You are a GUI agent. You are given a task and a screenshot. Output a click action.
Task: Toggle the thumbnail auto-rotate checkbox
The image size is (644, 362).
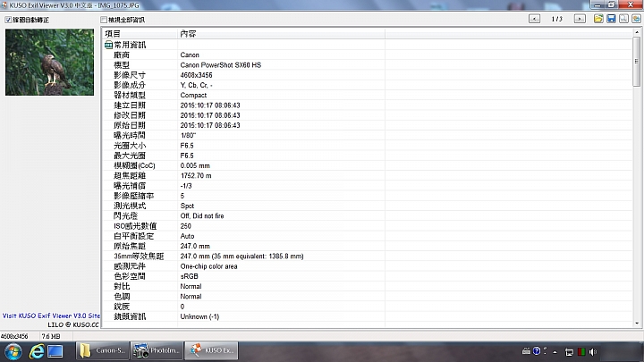point(8,20)
